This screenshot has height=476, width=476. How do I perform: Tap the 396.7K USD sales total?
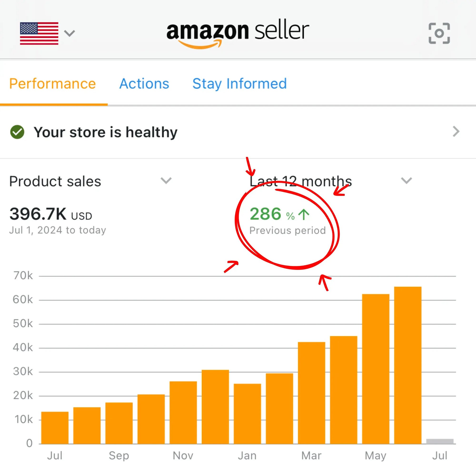tap(50, 214)
